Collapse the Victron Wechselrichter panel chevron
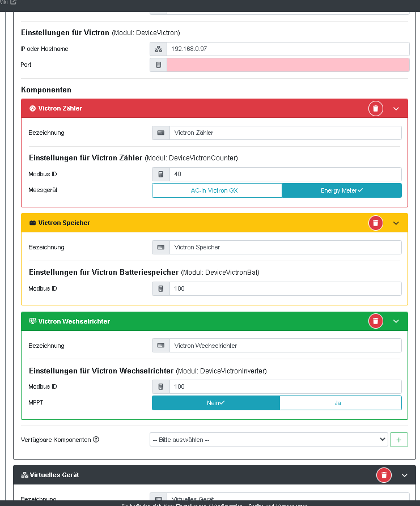 396,321
